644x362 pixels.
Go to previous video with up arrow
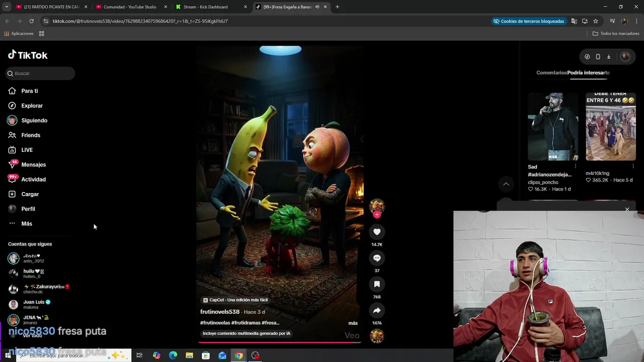click(x=506, y=184)
